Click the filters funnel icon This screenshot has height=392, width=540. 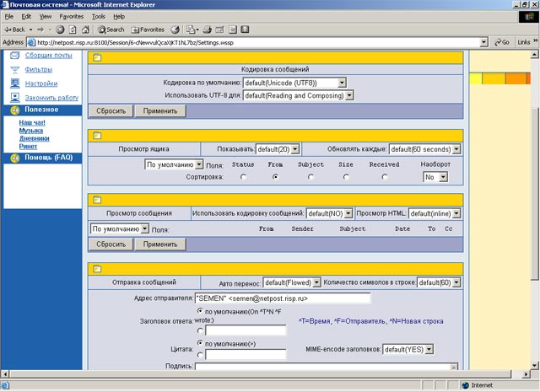pyautogui.click(x=15, y=70)
